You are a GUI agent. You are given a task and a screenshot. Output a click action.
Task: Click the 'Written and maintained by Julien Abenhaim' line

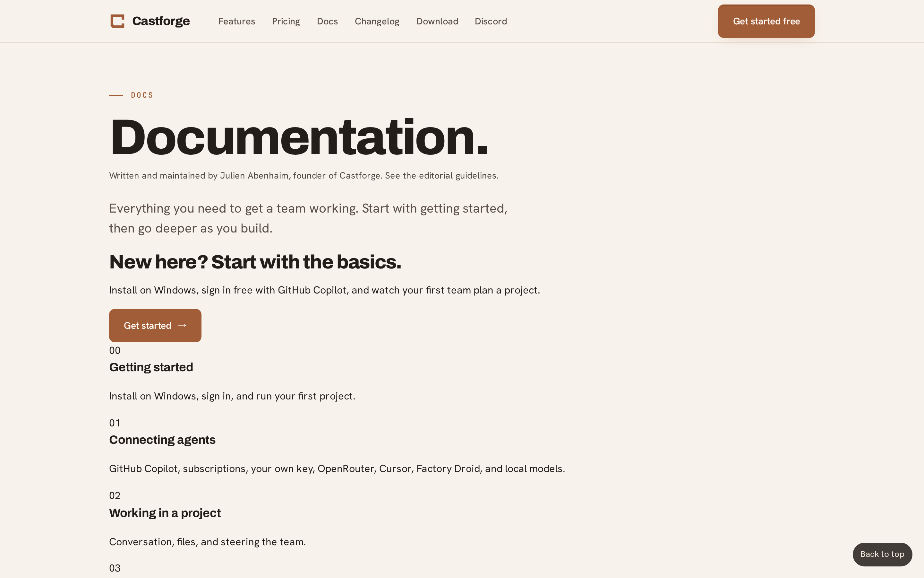point(304,175)
